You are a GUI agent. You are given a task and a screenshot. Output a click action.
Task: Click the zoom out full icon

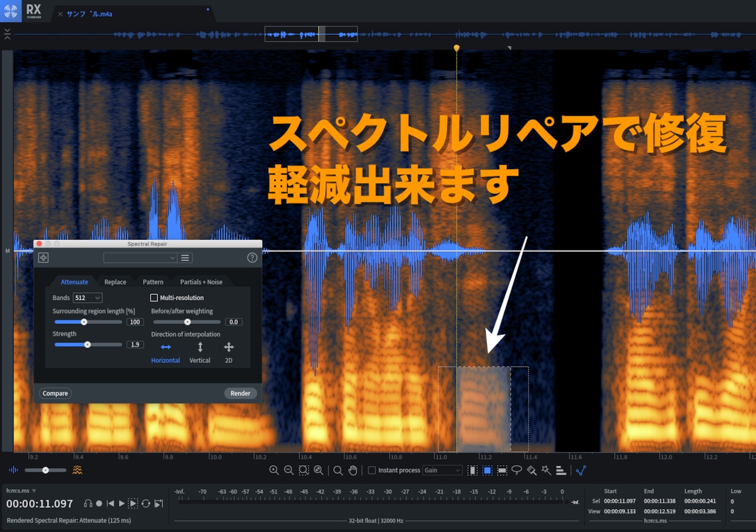click(319, 471)
